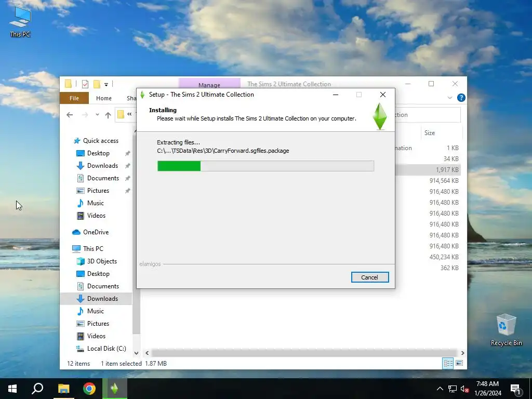Screen dimensions: 532x399
Task: Open pinned Pictures under Quick access
Action: pos(93,191)
